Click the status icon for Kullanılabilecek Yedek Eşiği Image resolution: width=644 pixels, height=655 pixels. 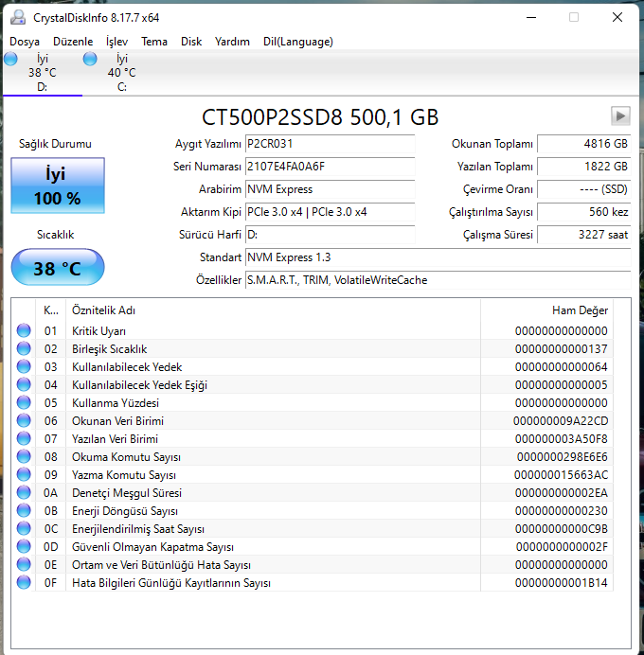pos(24,384)
